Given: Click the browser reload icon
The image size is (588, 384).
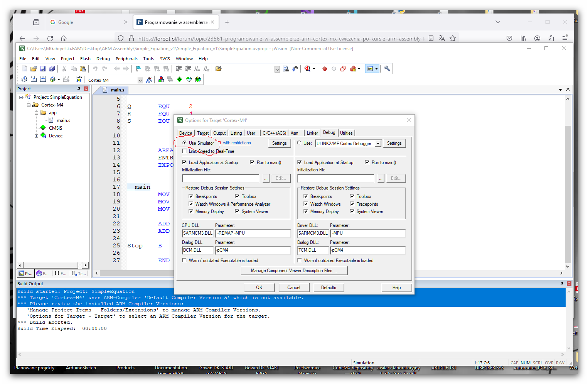Looking at the screenshot, I should click(50, 38).
